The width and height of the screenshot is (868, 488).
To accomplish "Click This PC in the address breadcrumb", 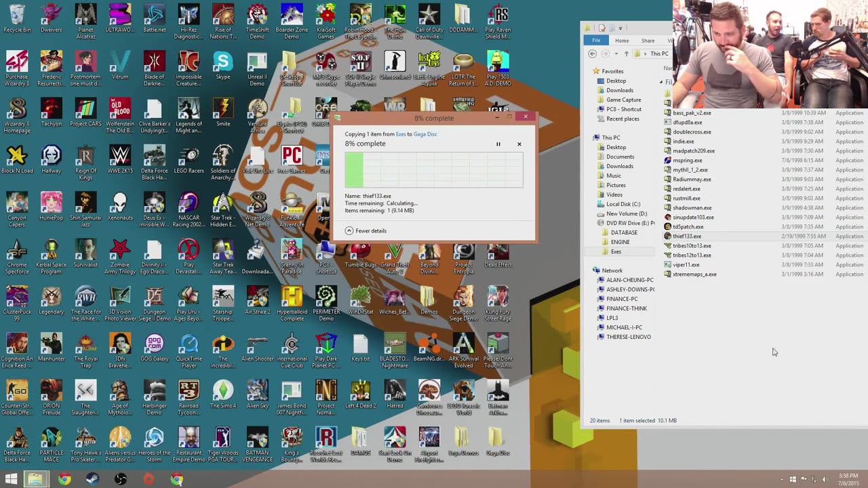I will click(x=660, y=54).
